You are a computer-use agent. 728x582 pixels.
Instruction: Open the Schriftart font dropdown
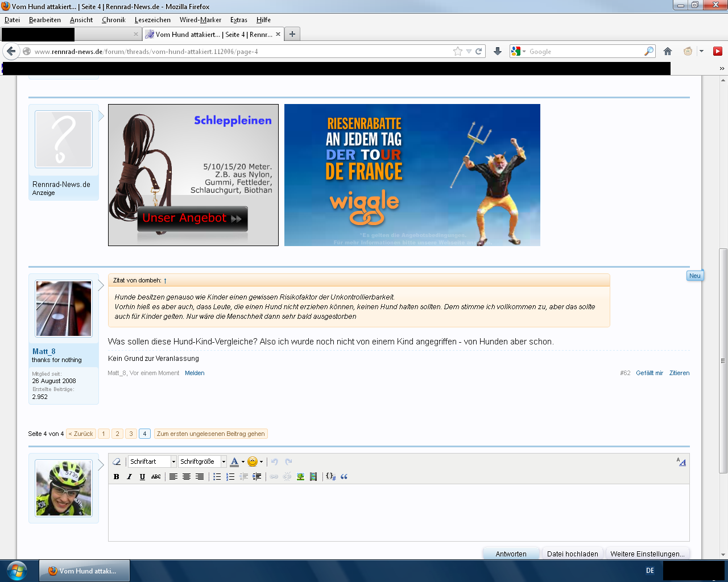(x=152, y=462)
